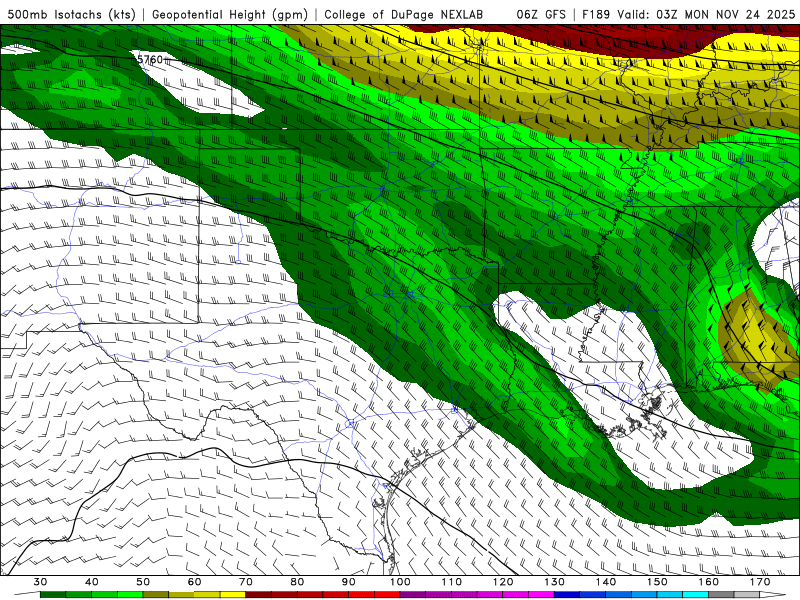This screenshot has height=600, width=800.
Task: Click the '130' value on the legend scale
Action: 555,582
